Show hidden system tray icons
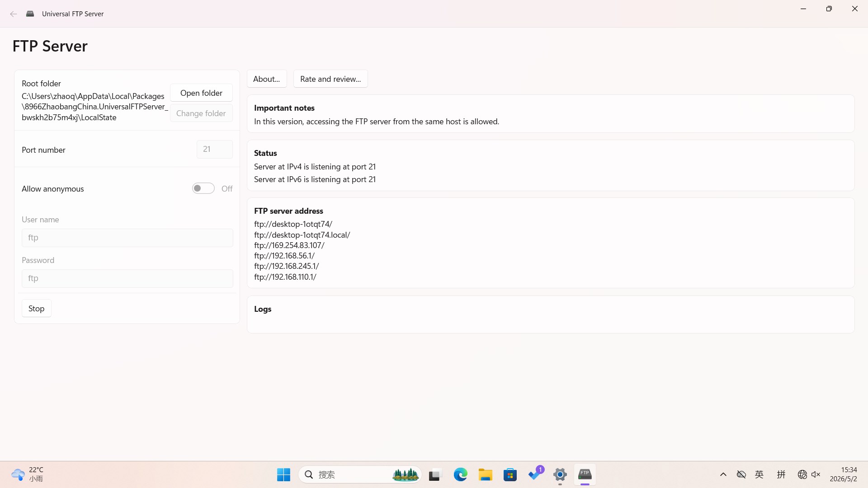The height and width of the screenshot is (488, 868). point(723,474)
